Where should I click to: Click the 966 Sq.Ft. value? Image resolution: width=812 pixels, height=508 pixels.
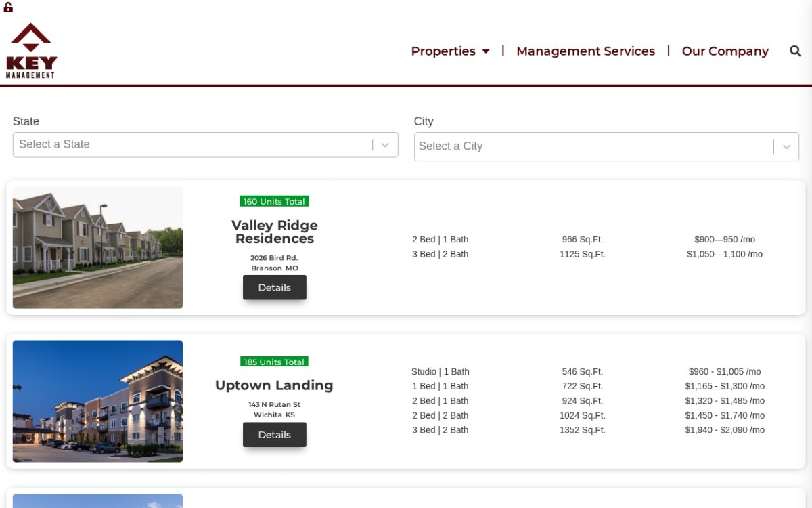(x=583, y=239)
